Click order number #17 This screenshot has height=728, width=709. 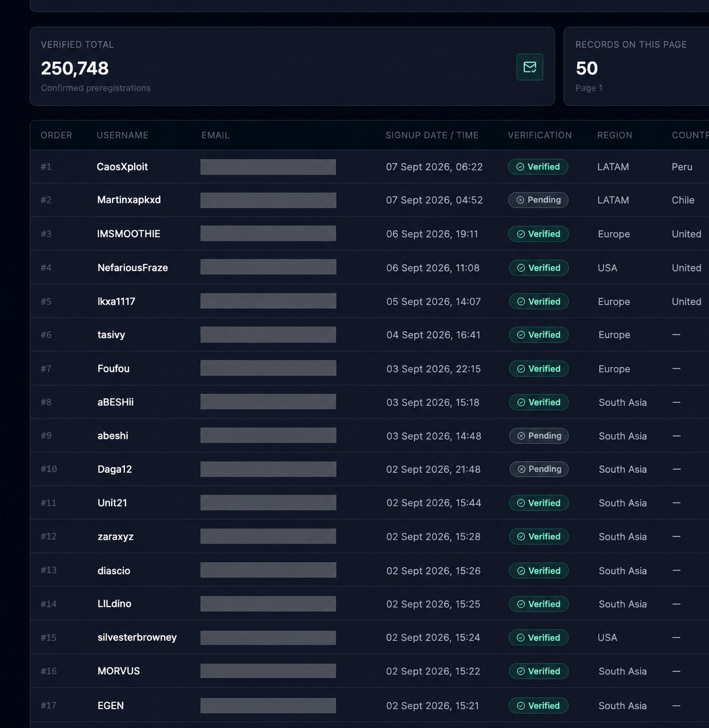click(48, 706)
